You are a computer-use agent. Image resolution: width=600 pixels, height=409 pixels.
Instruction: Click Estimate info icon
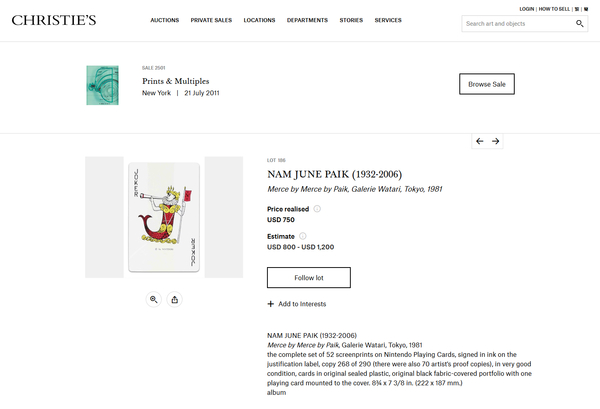(303, 236)
